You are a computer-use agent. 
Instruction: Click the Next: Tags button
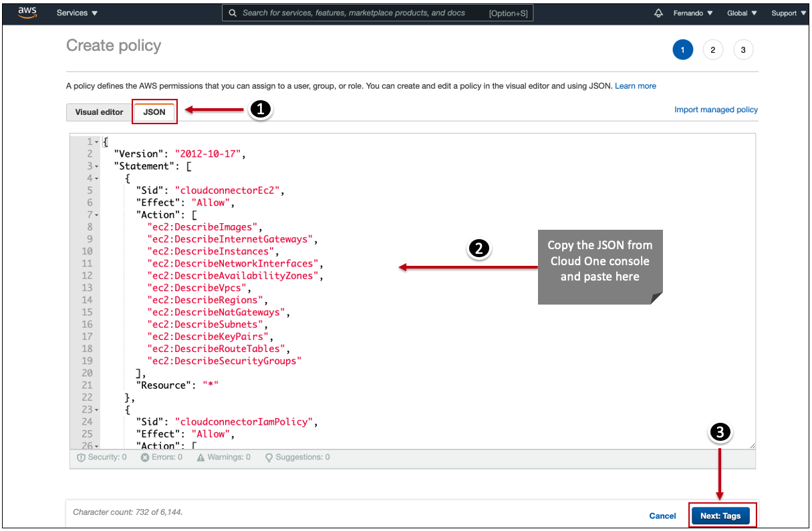point(720,516)
